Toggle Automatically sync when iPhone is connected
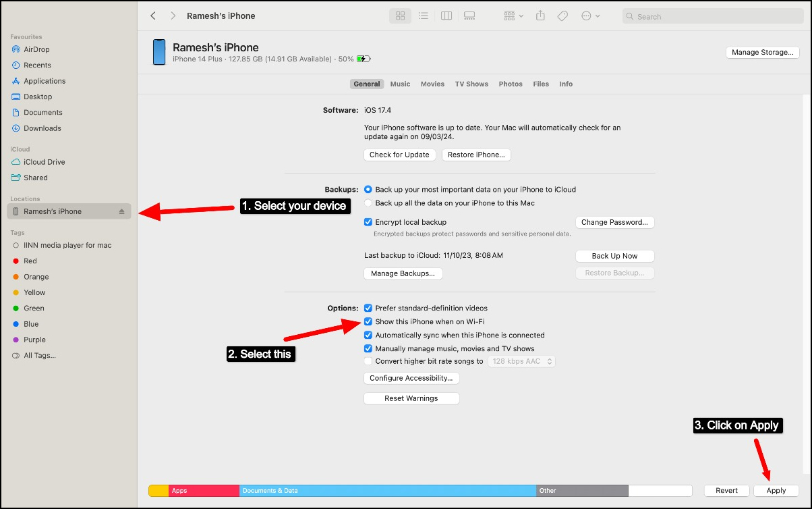This screenshot has width=812, height=509. 368,335
